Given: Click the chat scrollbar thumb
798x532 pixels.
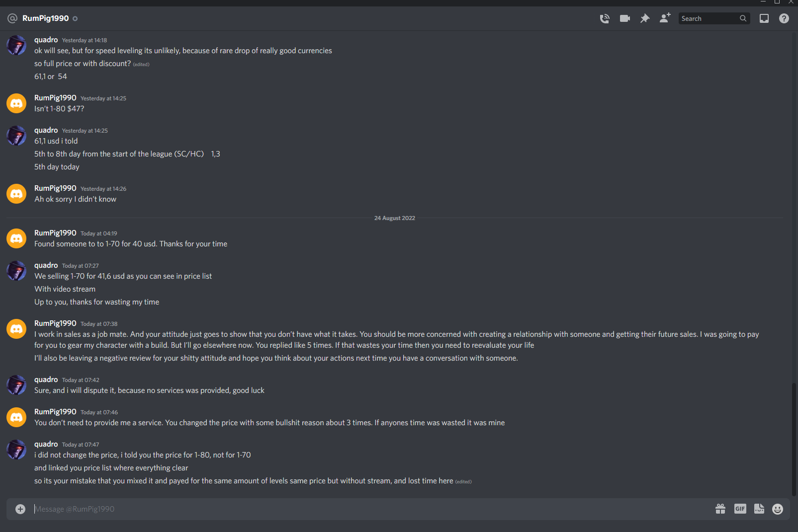Looking at the screenshot, I should pos(794,439).
